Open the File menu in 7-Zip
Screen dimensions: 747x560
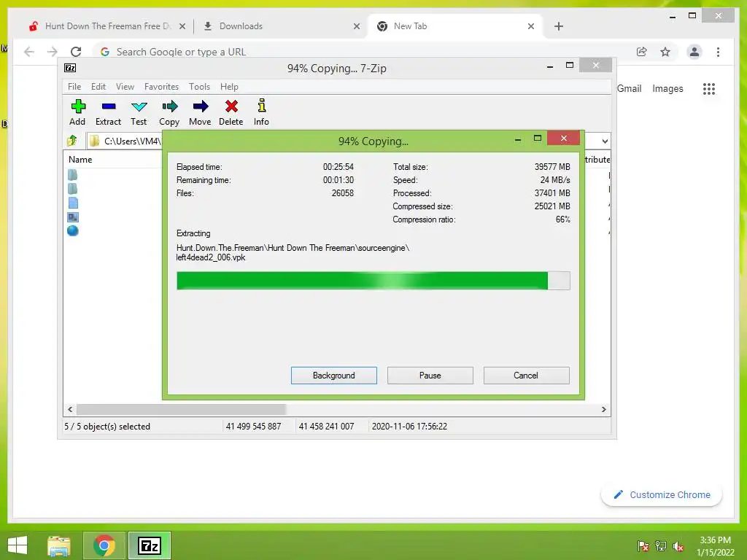(74, 87)
